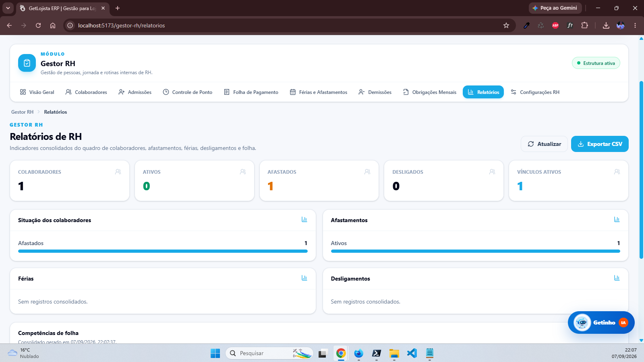Viewport: 644px width, 362px height.
Task: Click the Gestor RH module clipboard icon
Action: [x=27, y=63]
